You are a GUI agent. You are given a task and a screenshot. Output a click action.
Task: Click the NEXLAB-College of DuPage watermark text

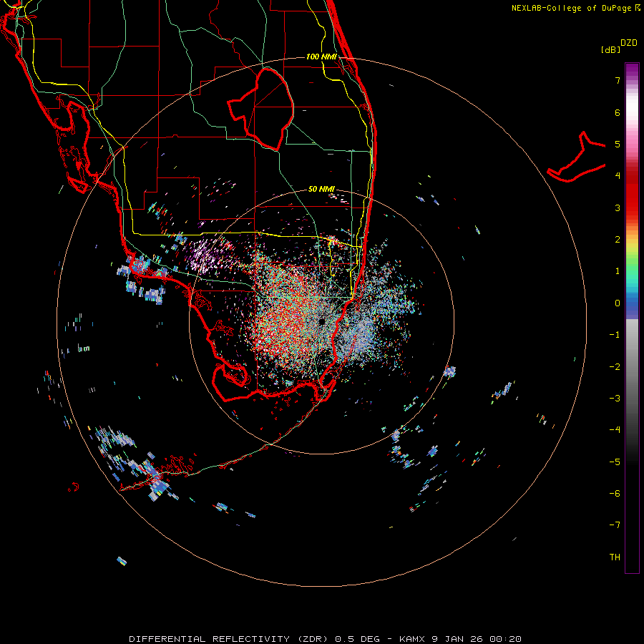(576, 8)
